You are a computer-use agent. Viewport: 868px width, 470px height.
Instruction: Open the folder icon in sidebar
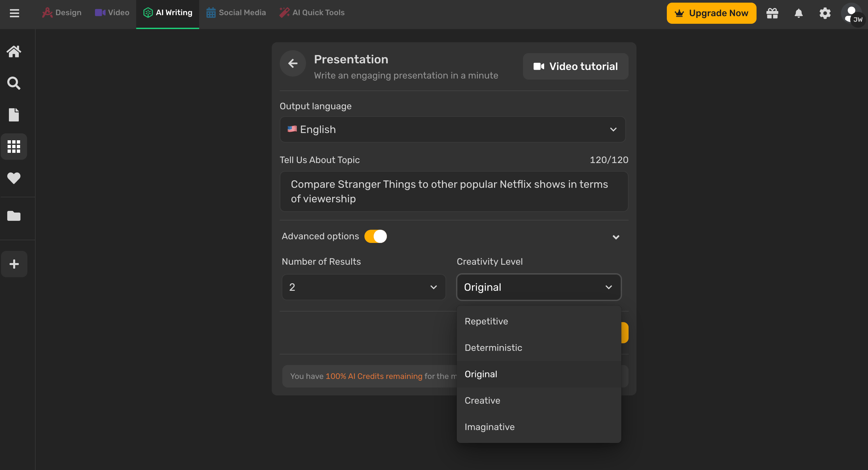tap(14, 216)
